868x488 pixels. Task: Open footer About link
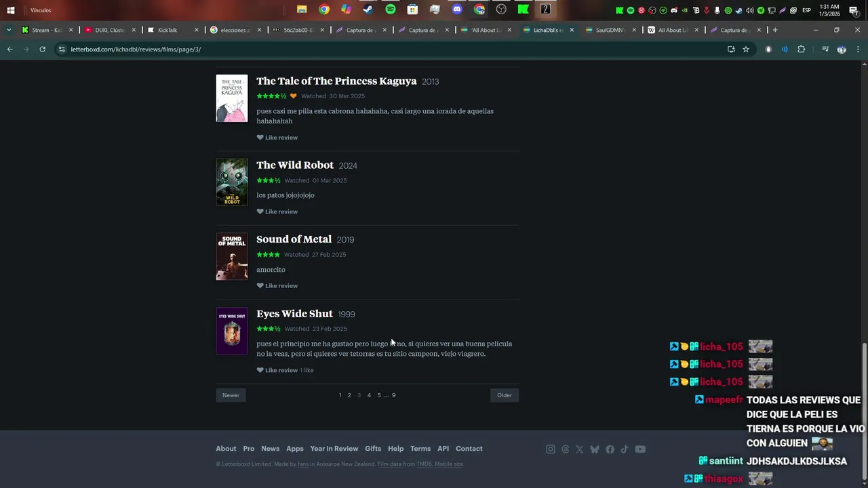pos(226,449)
